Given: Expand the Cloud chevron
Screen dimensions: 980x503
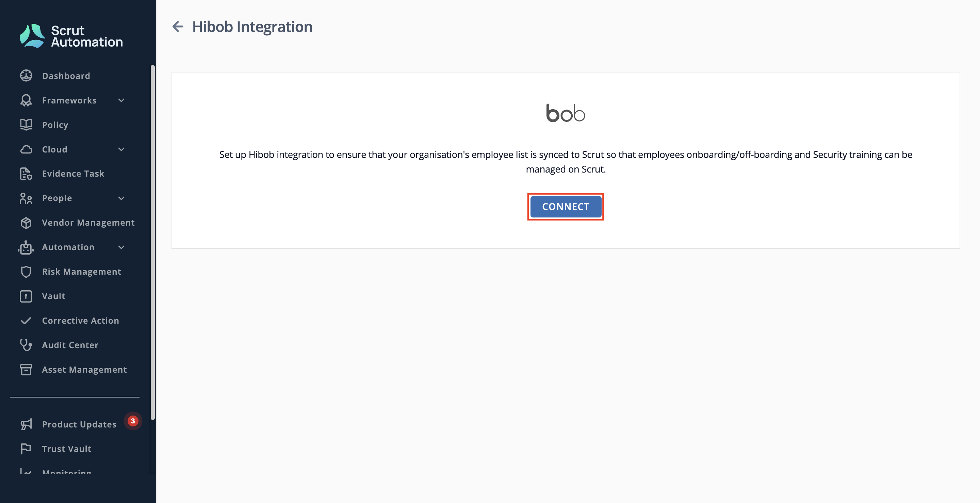Looking at the screenshot, I should pyautogui.click(x=121, y=149).
